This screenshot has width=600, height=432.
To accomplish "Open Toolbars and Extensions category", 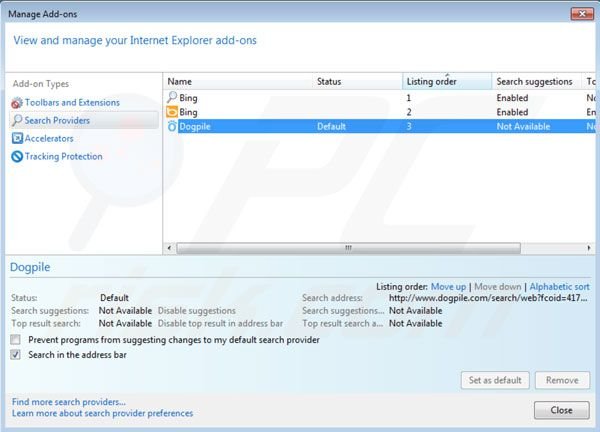I will pos(72,103).
